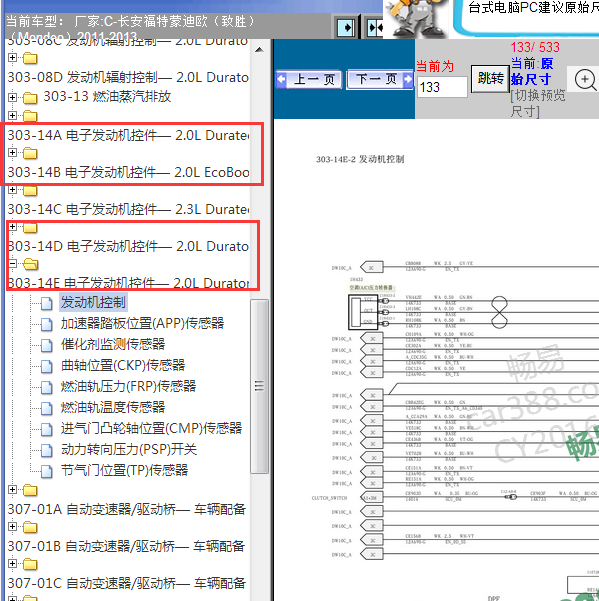Select 303-14C 电子发动机控件 2.3L Duratec entry

(x=128, y=209)
